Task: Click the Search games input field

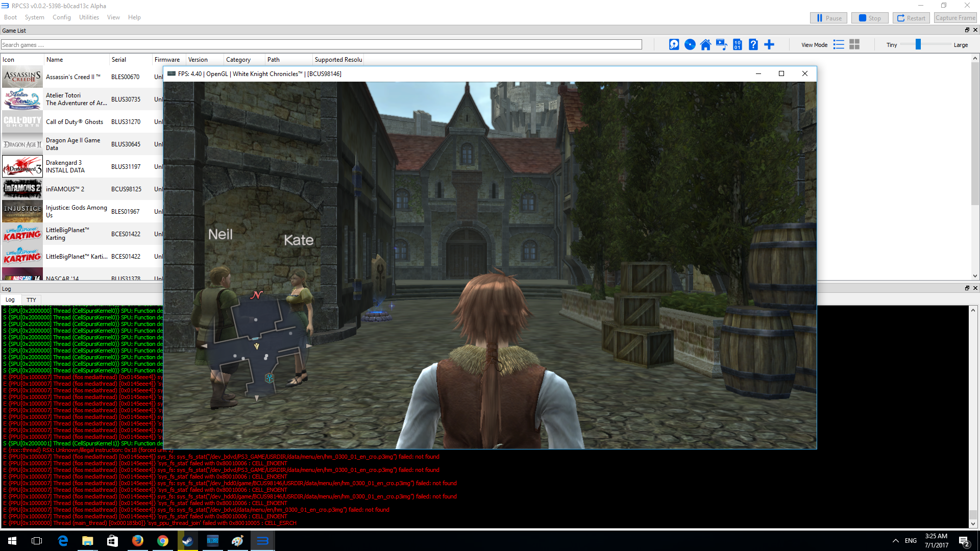Action: (322, 45)
